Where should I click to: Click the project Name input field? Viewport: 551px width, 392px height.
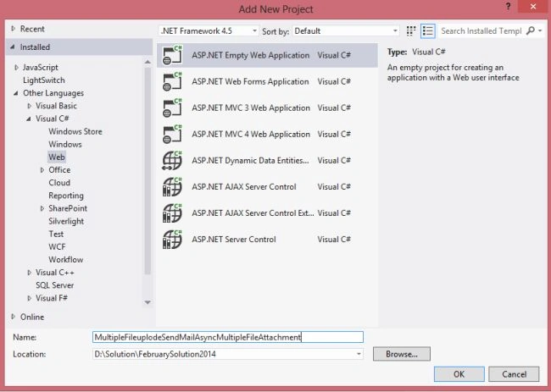coord(228,337)
